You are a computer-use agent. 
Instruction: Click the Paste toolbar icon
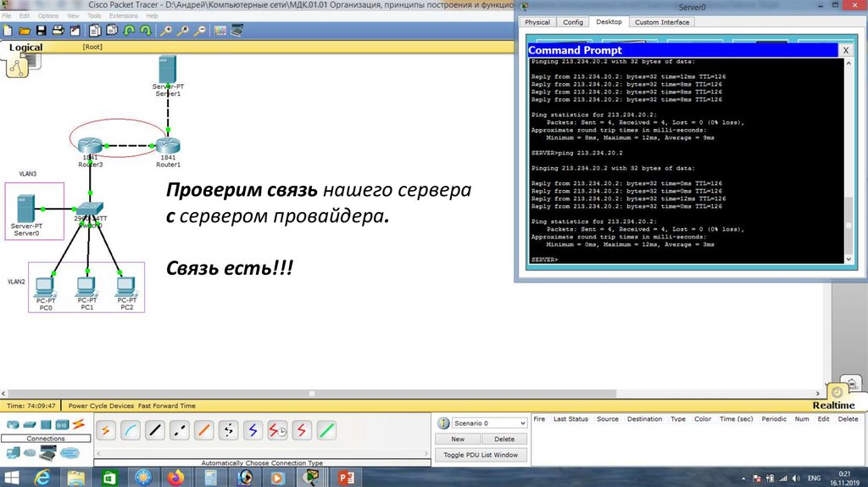[112, 31]
